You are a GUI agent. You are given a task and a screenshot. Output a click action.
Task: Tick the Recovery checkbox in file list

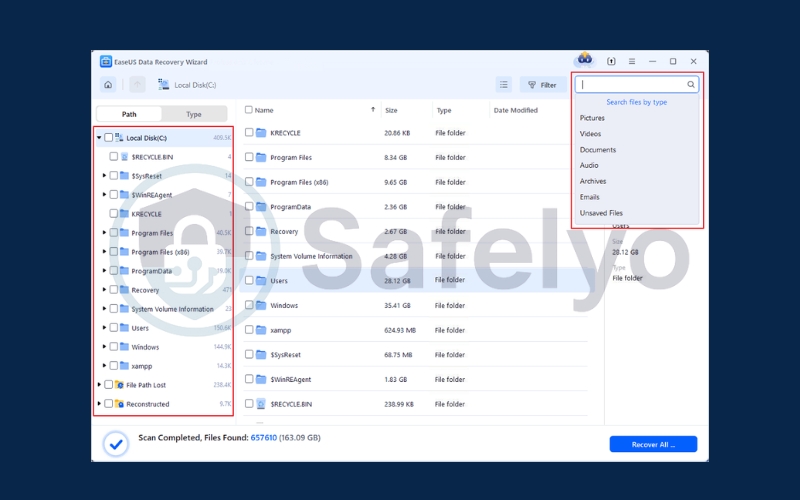tap(248, 231)
